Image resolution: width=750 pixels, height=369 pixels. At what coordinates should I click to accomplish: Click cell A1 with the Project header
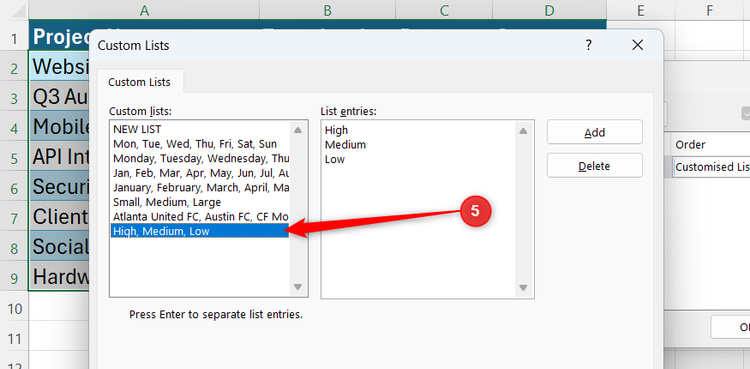click(60, 36)
